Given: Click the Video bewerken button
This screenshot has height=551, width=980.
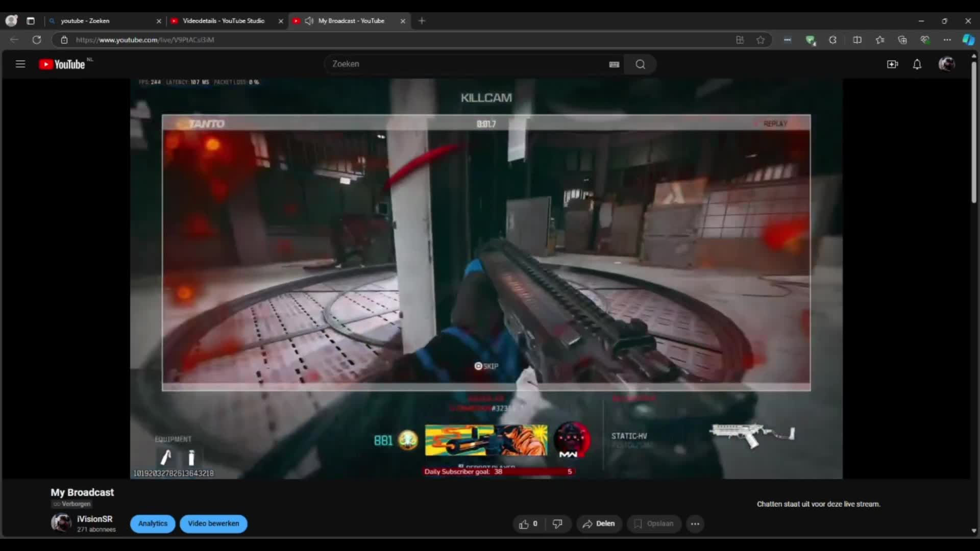Looking at the screenshot, I should [x=213, y=523].
